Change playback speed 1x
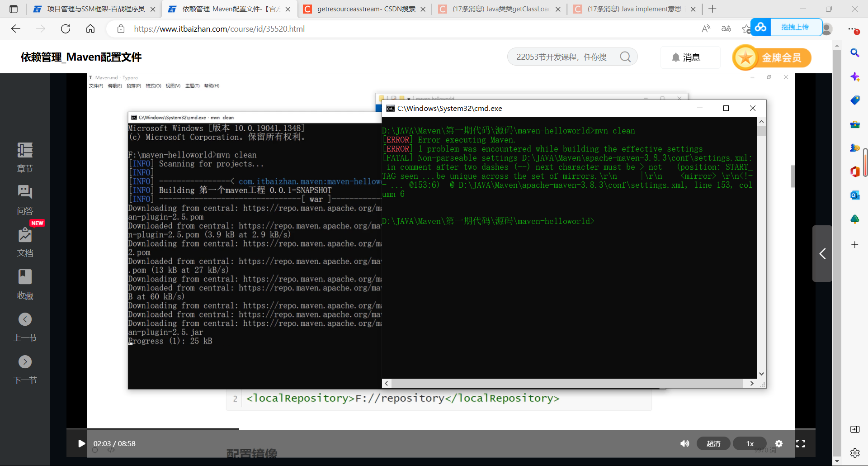Image resolution: width=868 pixels, height=466 pixels. point(750,443)
